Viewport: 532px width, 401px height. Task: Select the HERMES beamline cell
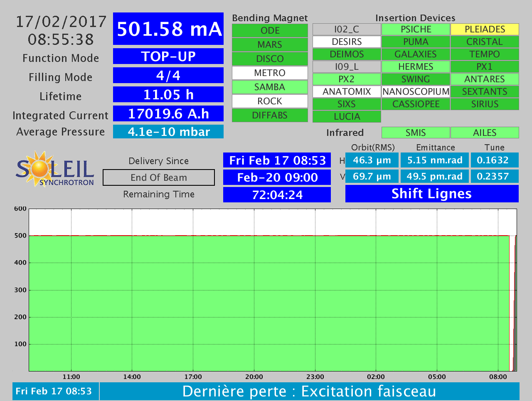[416, 67]
